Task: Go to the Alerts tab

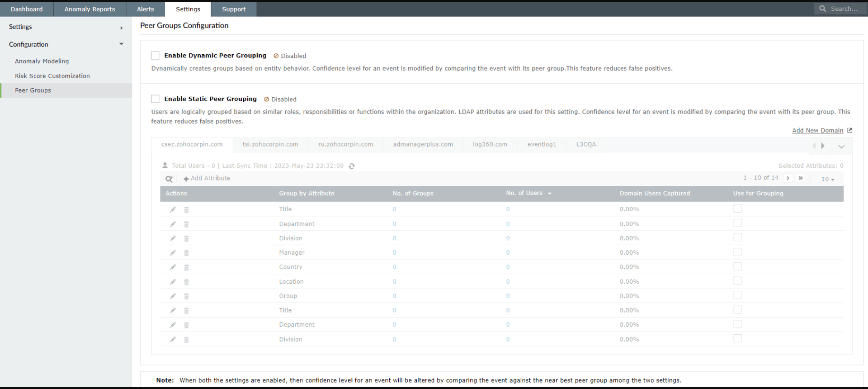Action: 146,9
